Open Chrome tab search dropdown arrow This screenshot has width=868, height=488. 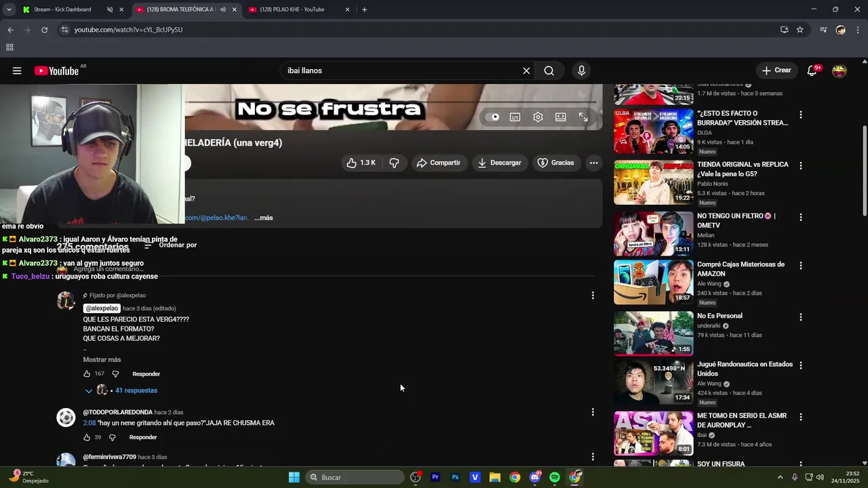(9, 9)
